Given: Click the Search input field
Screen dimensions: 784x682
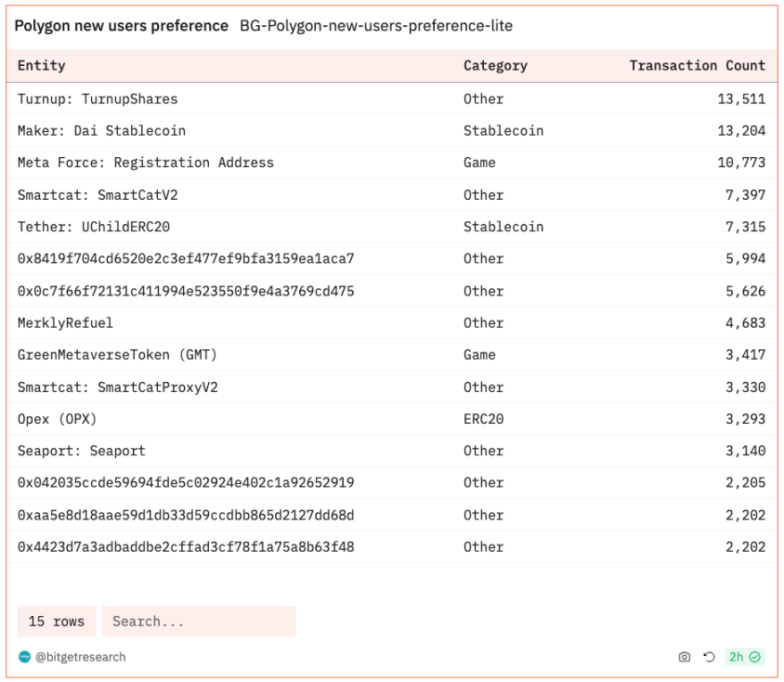Looking at the screenshot, I should click(199, 622).
